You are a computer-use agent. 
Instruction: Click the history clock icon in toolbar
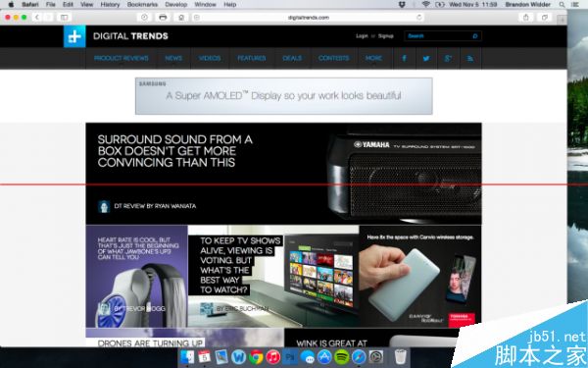coord(144,18)
